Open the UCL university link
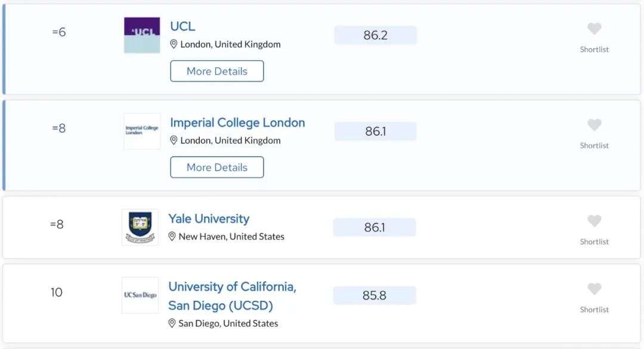The image size is (644, 349). tap(182, 26)
